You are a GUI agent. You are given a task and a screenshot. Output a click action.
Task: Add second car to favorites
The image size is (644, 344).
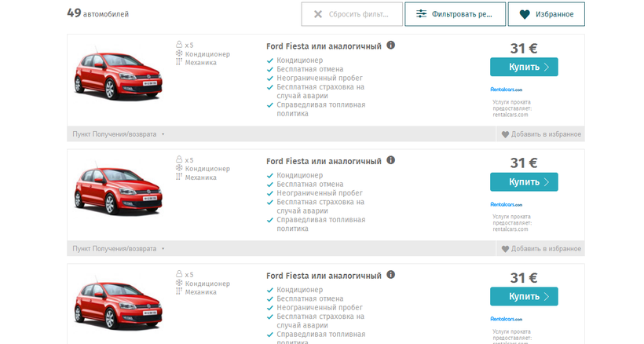click(541, 249)
